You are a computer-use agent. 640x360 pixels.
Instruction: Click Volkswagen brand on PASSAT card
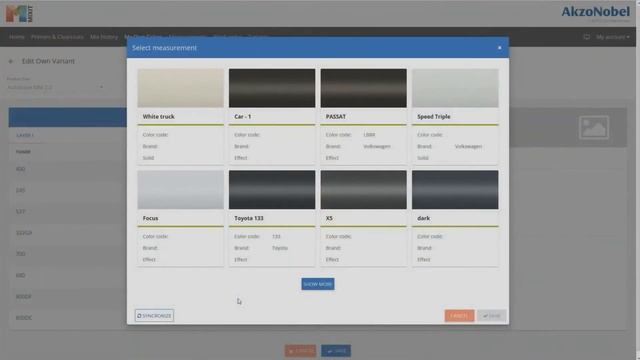click(377, 146)
